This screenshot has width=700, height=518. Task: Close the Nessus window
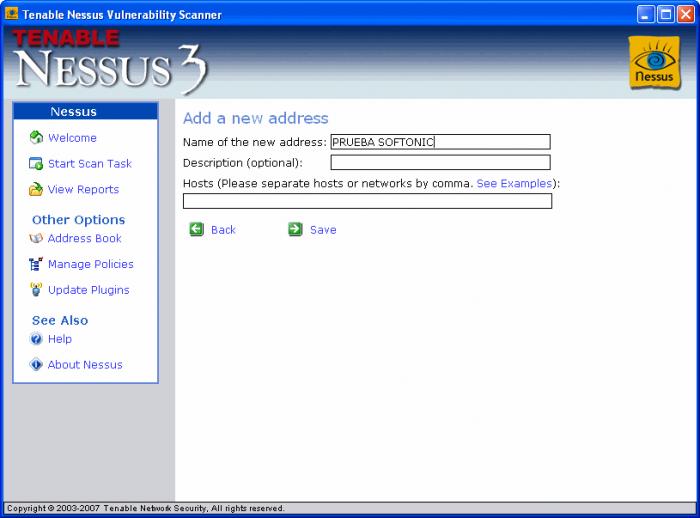(686, 14)
